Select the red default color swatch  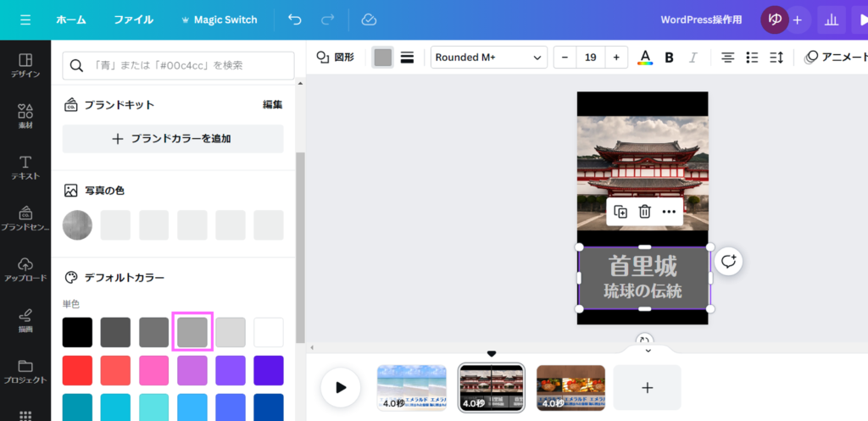(78, 370)
